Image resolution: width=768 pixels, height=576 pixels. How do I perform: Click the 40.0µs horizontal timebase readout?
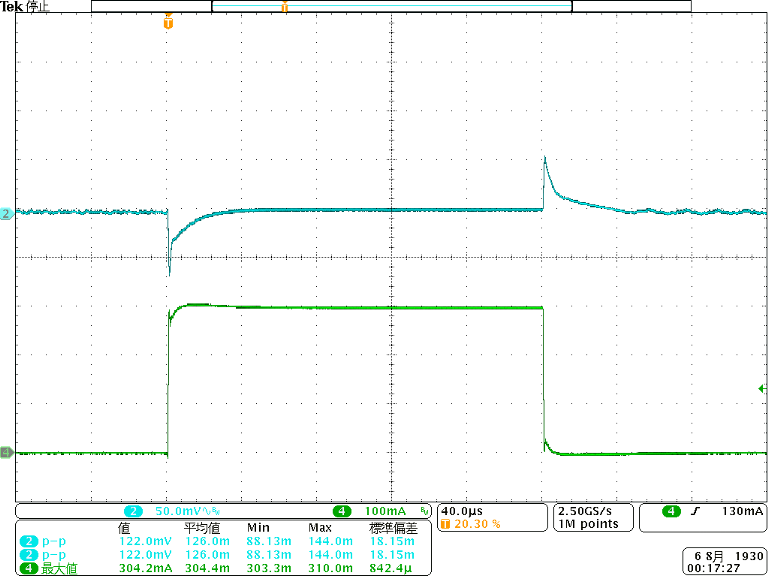coord(464,511)
